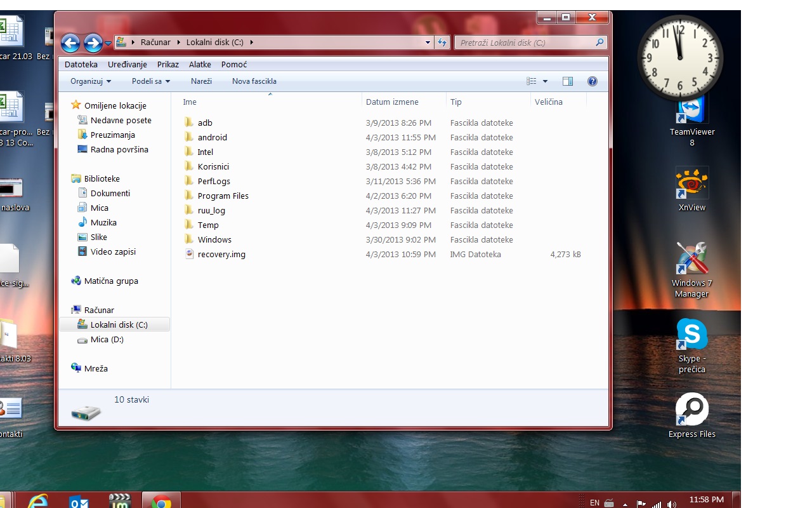Toggle the preview pane icon

pyautogui.click(x=568, y=81)
